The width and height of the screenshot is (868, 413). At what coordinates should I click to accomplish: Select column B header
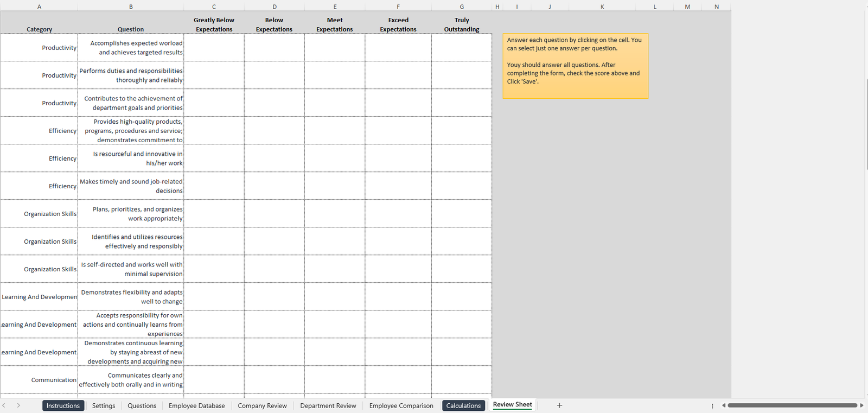tap(131, 7)
